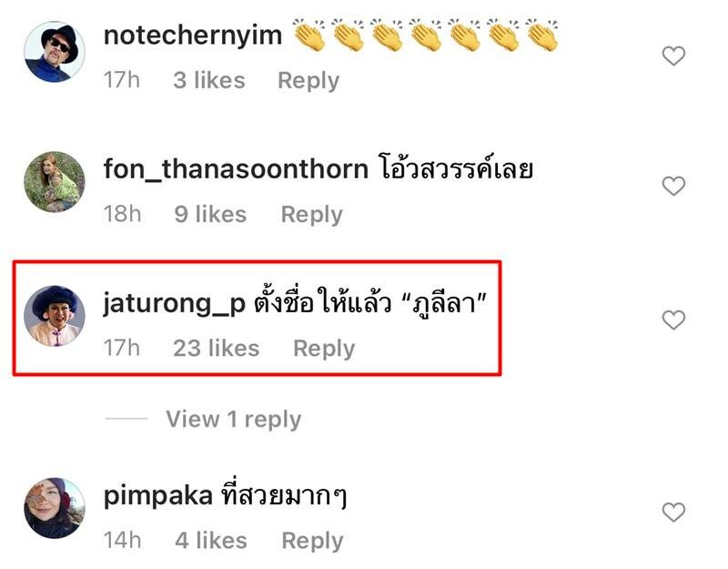View the 9 likes list

pos(210,215)
